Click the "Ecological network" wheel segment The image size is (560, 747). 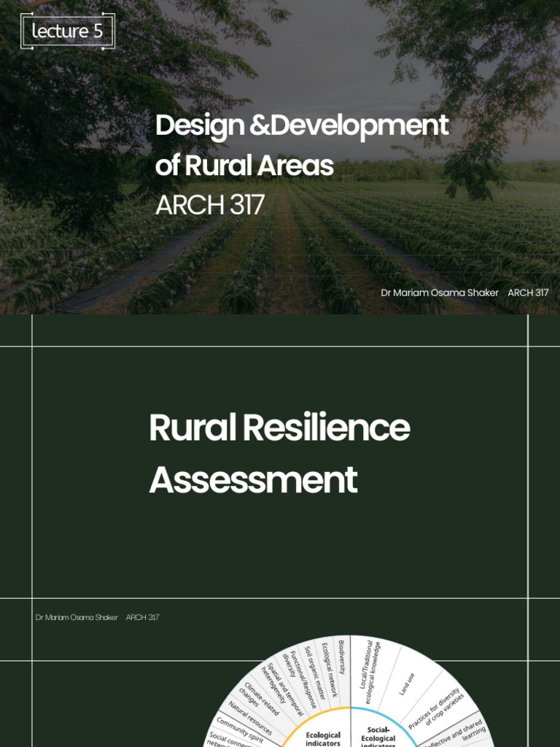[x=329, y=670]
